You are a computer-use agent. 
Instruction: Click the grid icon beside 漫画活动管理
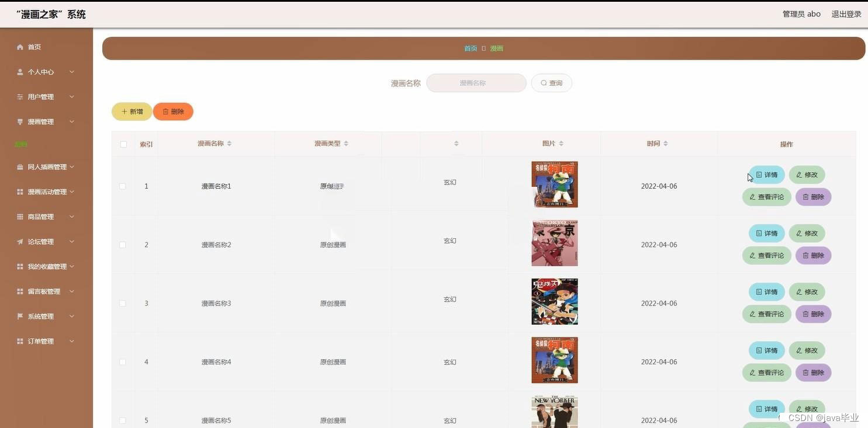coord(20,192)
